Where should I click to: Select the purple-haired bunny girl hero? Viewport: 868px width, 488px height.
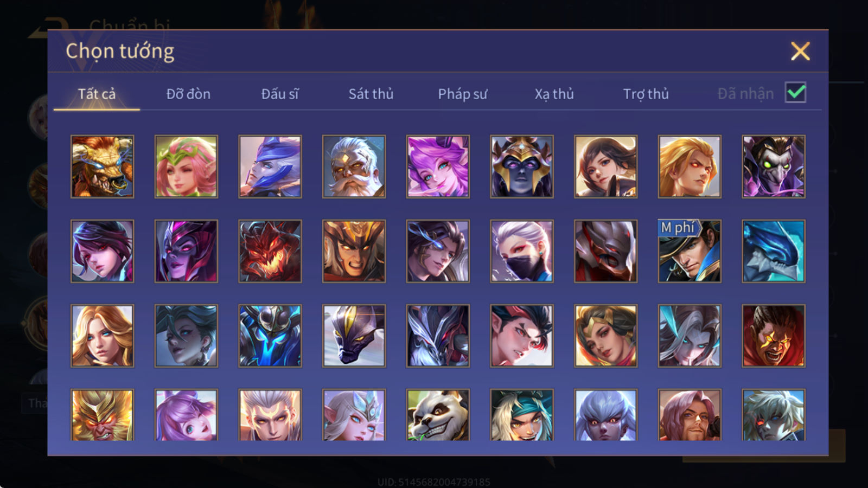tap(438, 166)
